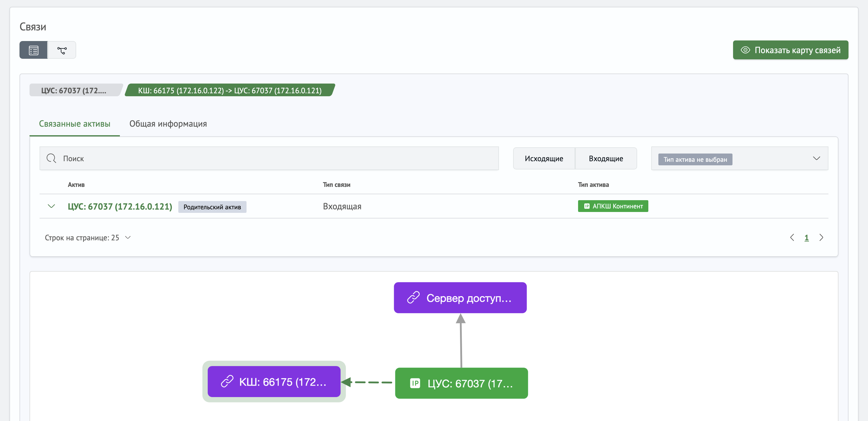Click the АПКШ Континент green tag
This screenshot has width=868, height=421.
(613, 206)
